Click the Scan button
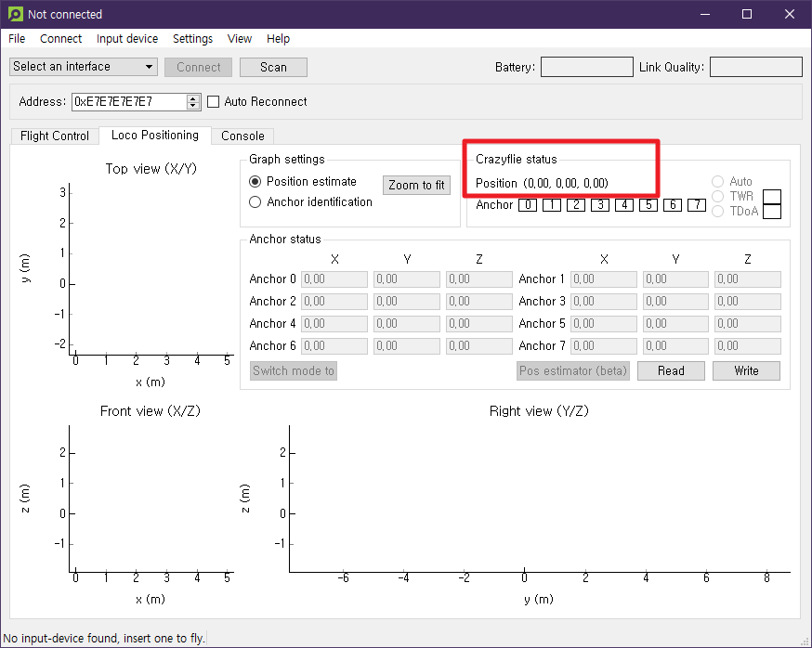 [273, 67]
